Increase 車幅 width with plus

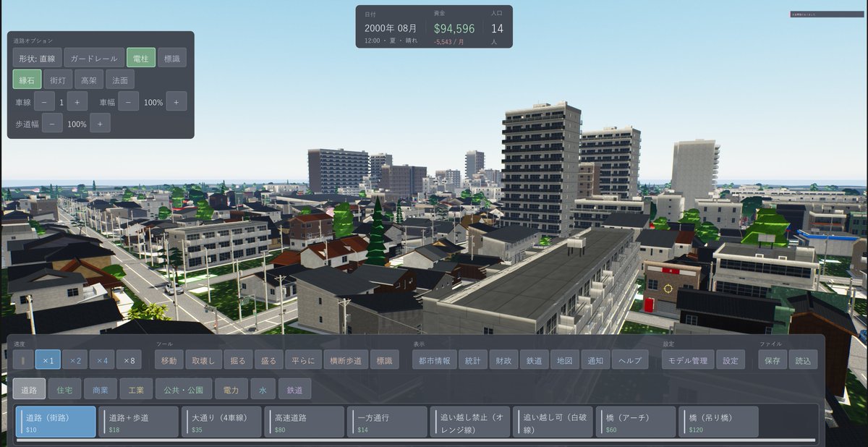coord(176,102)
